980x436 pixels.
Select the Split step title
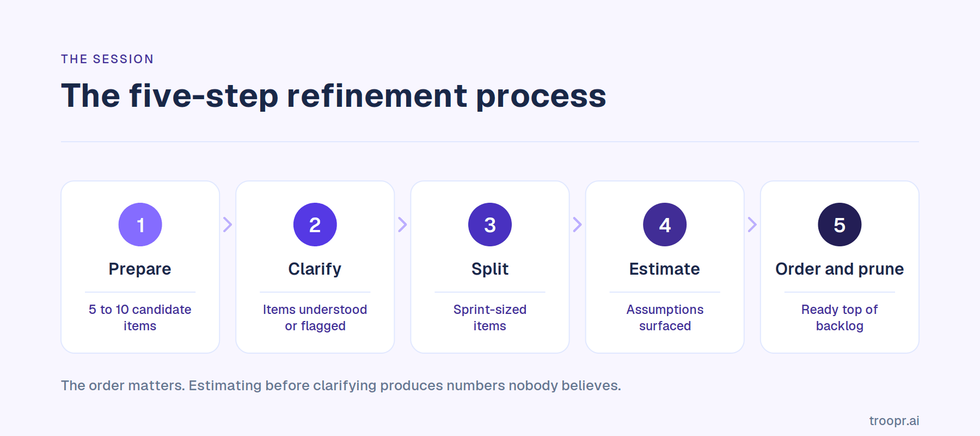click(490, 269)
